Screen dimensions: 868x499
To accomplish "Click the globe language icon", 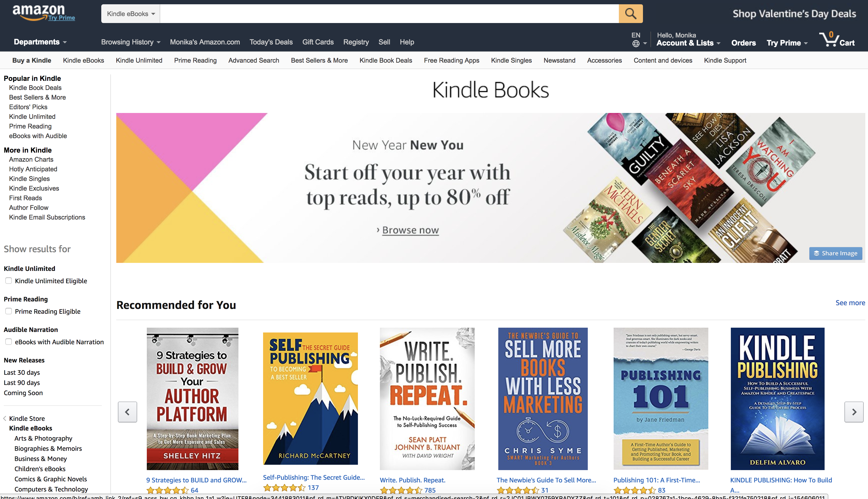I will point(635,44).
